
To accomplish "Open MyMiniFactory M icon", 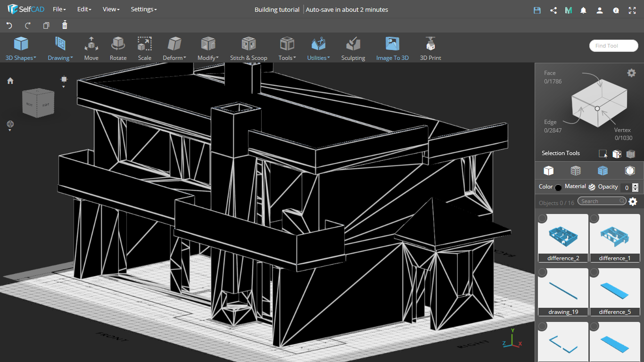I will pos(569,10).
